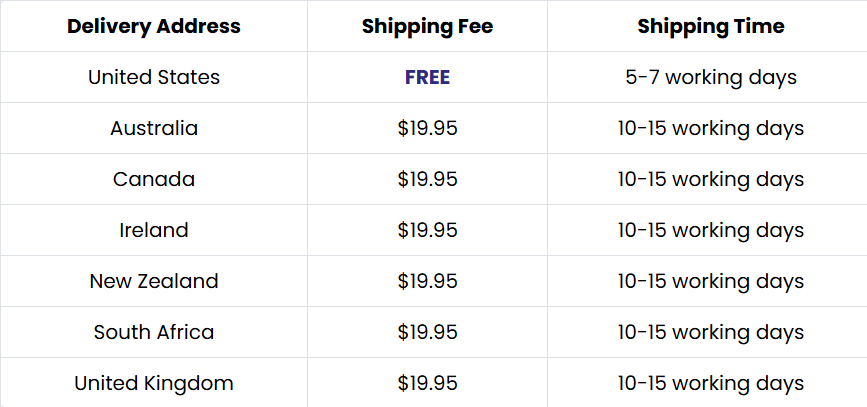Click the Shipping Time column header
This screenshot has width=867, height=407.
point(710,26)
